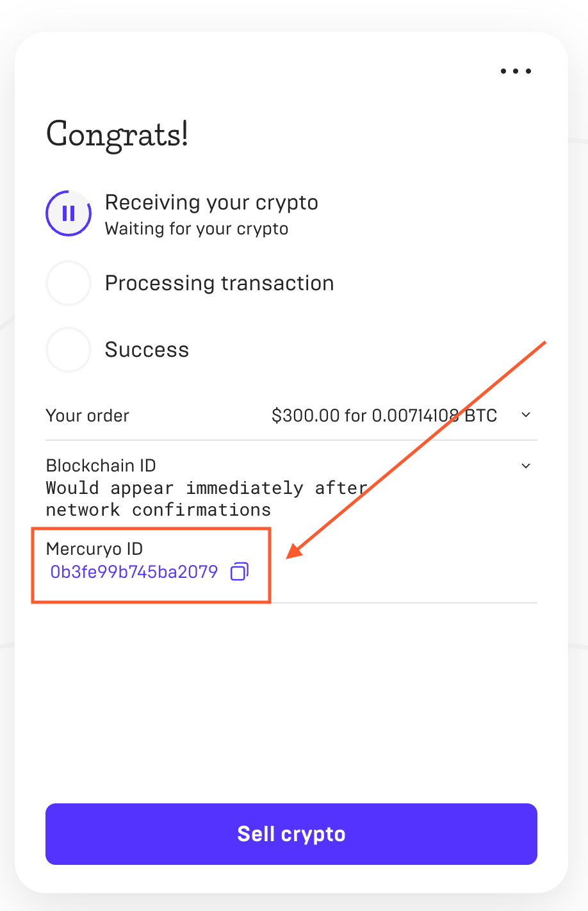Click the Your order label
The height and width of the screenshot is (911, 588).
coord(88,416)
